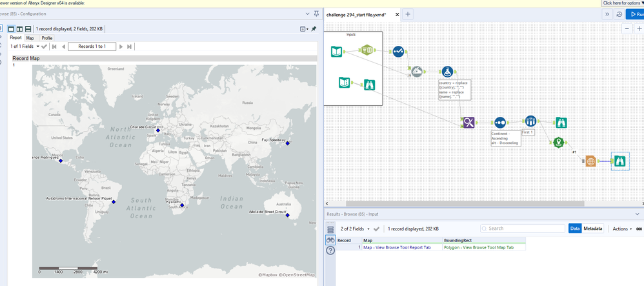Click the Map column header in Results
644x286 pixels.
coord(403,240)
